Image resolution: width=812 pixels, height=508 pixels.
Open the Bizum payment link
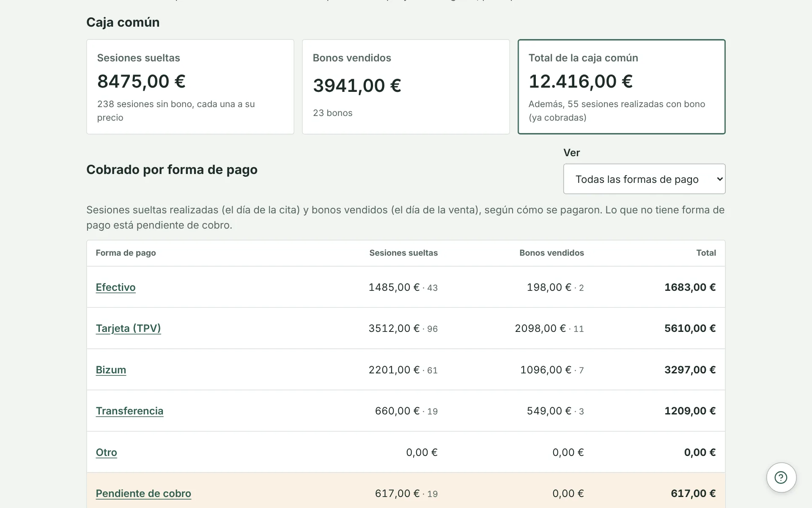tap(111, 370)
